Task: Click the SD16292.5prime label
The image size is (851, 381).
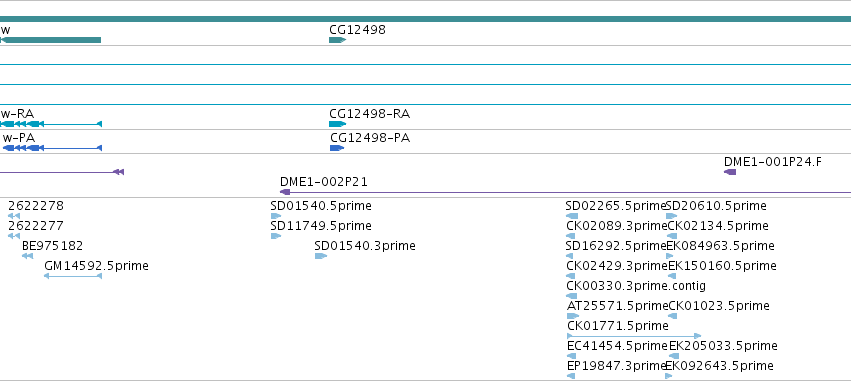Action: point(615,246)
